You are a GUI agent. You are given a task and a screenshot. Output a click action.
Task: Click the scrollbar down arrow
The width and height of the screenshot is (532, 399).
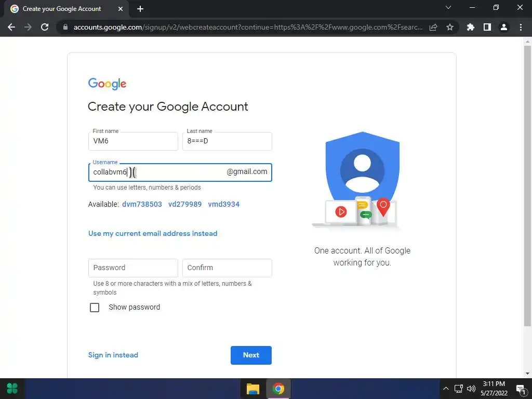point(527,374)
